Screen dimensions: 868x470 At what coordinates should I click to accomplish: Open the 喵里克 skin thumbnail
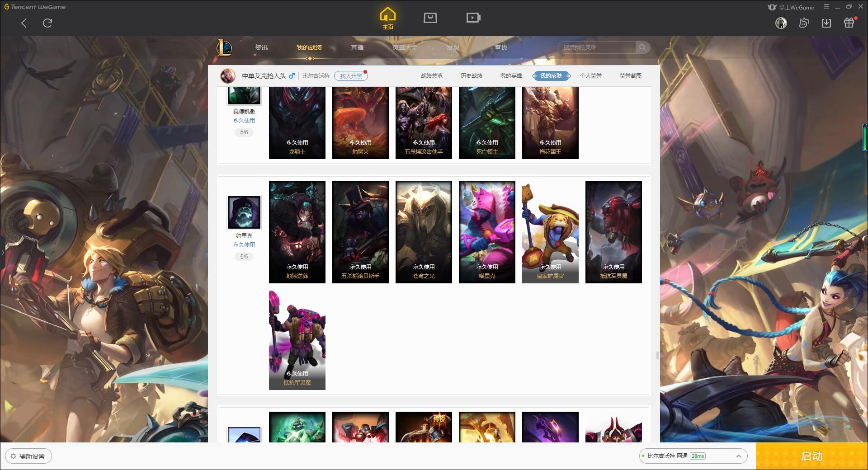pyautogui.click(x=487, y=232)
